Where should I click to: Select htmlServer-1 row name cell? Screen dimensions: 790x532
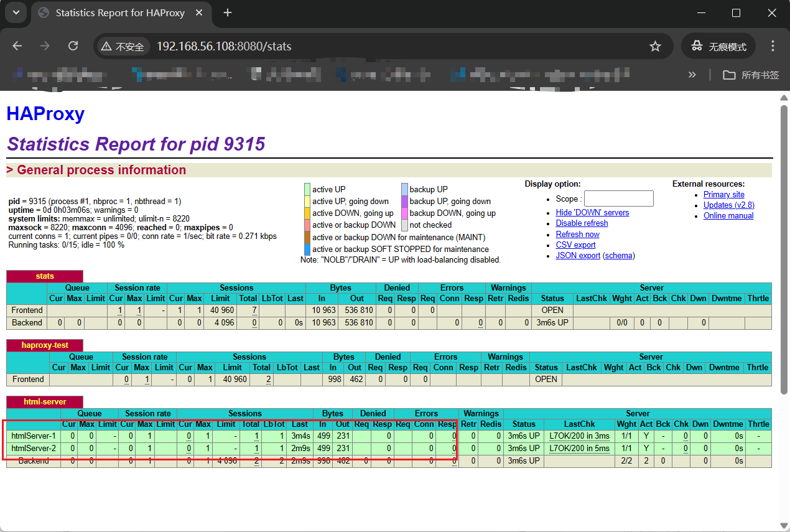34,436
